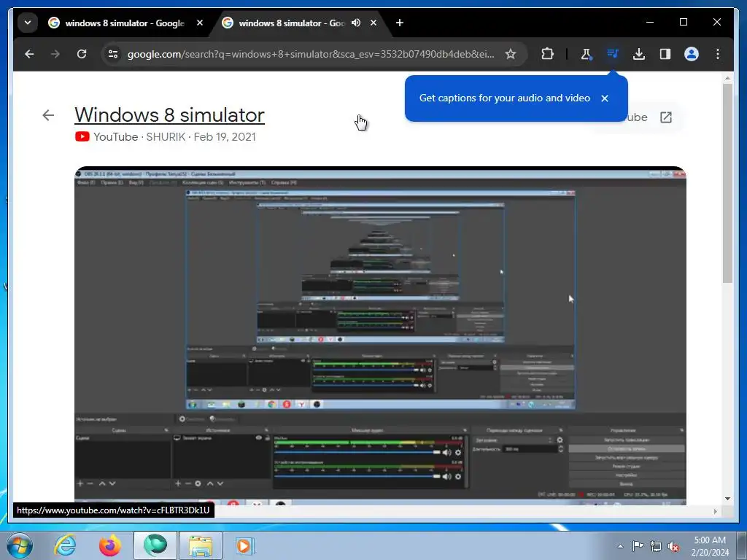Click the red YouTube logo icon
The height and width of the screenshot is (560, 747).
pos(82,136)
